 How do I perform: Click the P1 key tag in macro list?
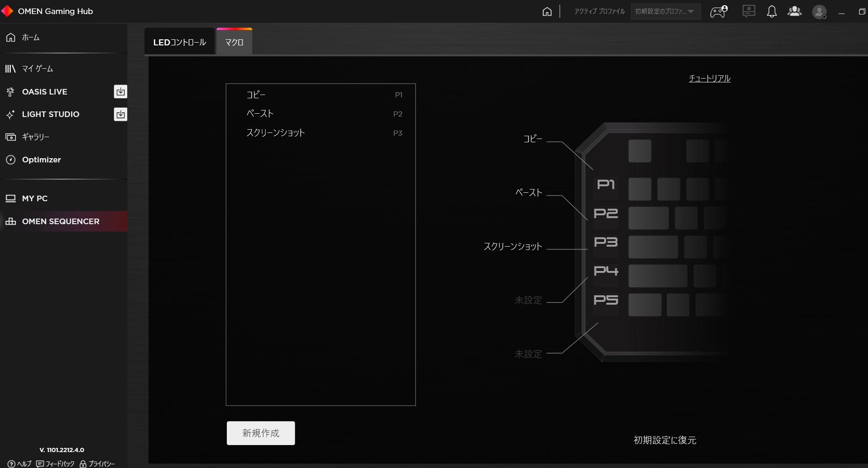point(398,95)
